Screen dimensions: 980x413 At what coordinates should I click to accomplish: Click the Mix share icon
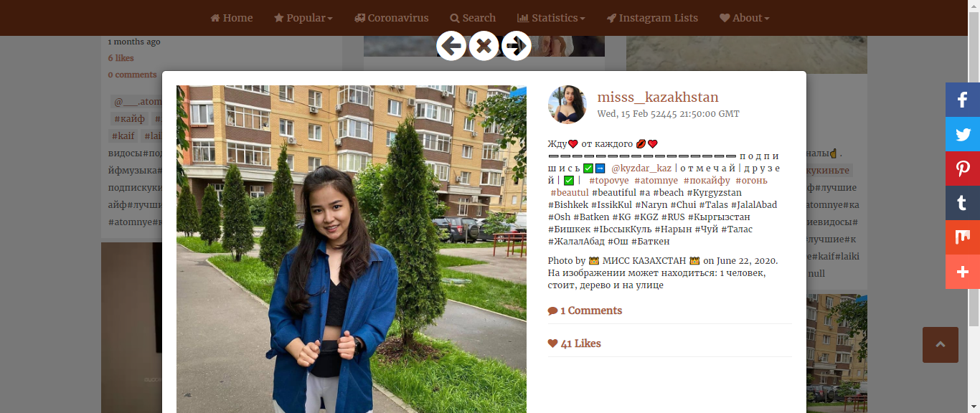(x=963, y=237)
